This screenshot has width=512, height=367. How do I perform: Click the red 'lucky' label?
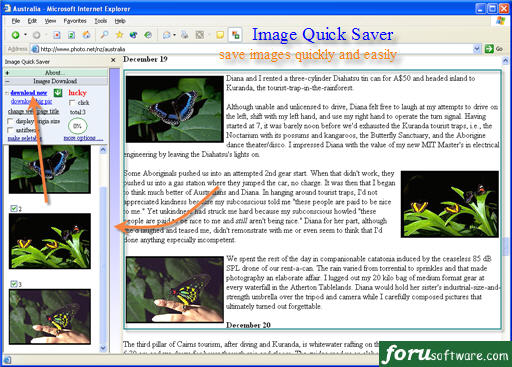77,93
